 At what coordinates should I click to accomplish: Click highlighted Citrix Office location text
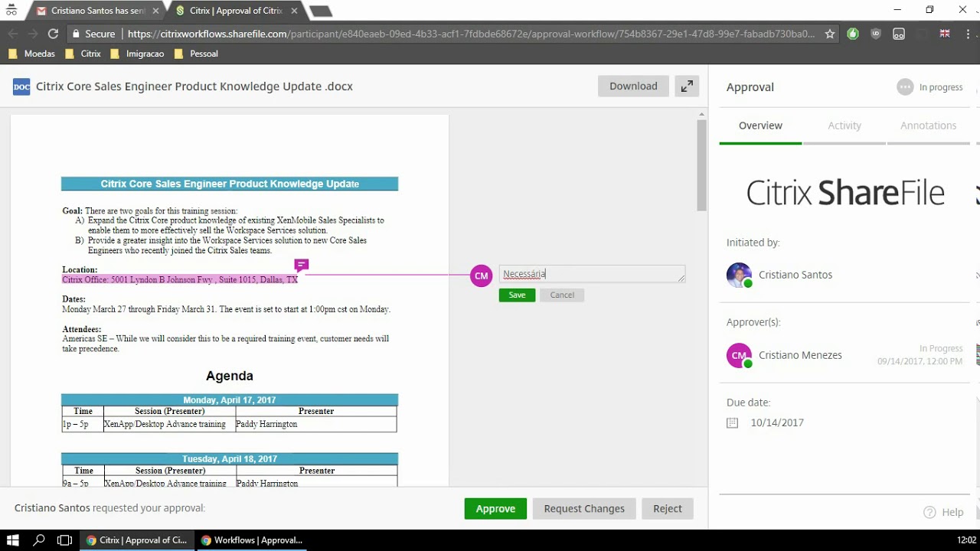(180, 280)
